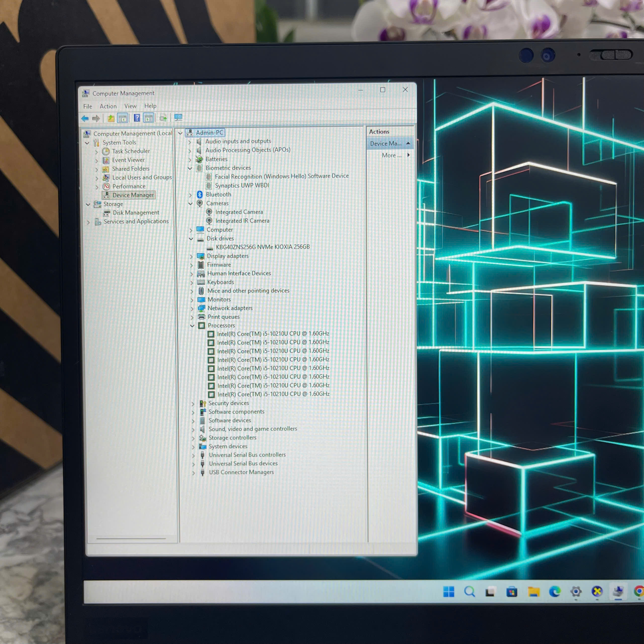Viewport: 644px width, 644px height.
Task: Open the Action menu
Action: pos(108,106)
